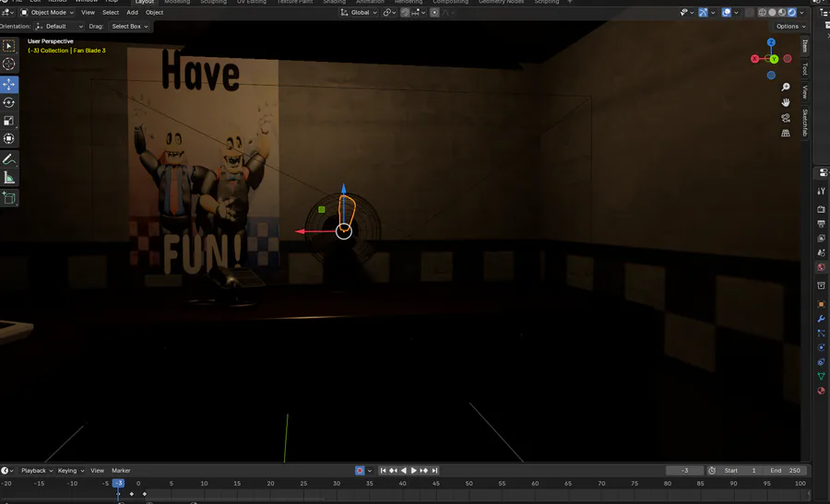
Task: Open the pivot point dropdown
Action: pos(389,12)
